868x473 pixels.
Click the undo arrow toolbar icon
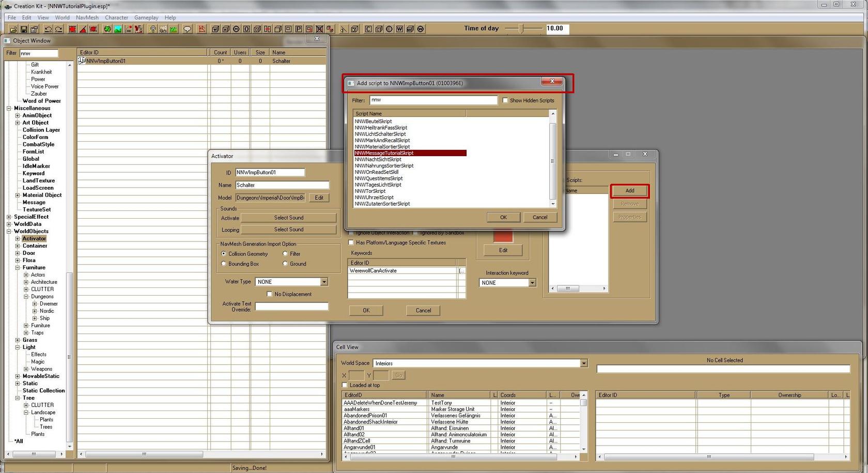pos(48,29)
